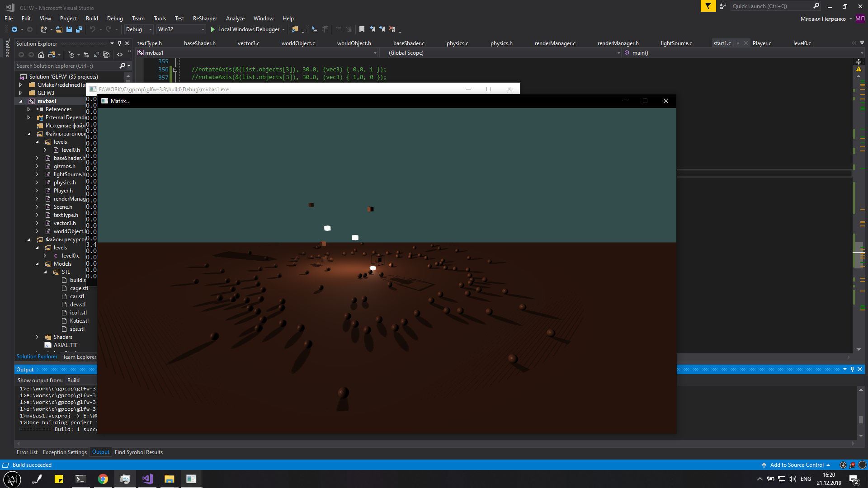Toggle bookmark on the current line
This screenshot has width=868, height=488.
tap(362, 29)
